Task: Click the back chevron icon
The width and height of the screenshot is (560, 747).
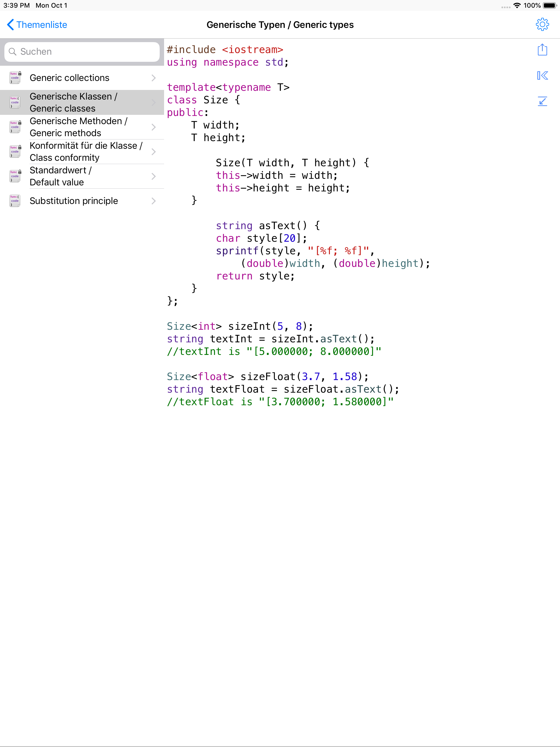Action: pos(10,25)
